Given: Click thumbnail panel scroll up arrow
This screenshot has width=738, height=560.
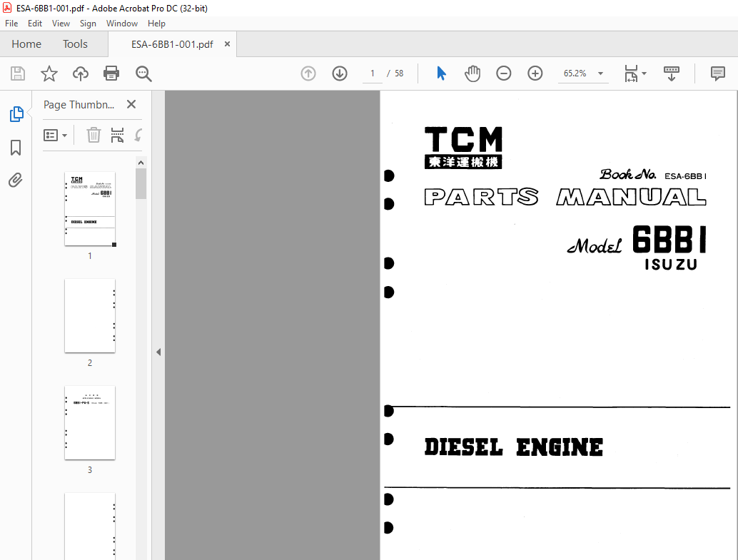Looking at the screenshot, I should [x=141, y=163].
